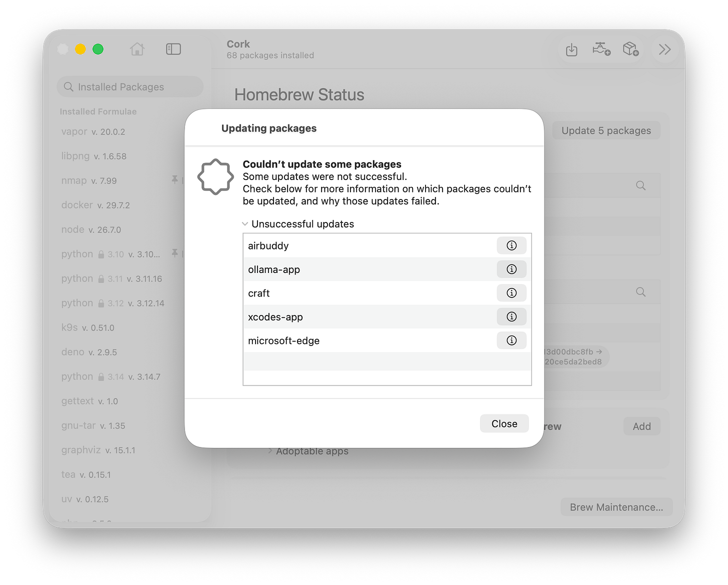The height and width of the screenshot is (585, 728).
Task: Click the pin icon beside python 3.10
Action: [174, 253]
